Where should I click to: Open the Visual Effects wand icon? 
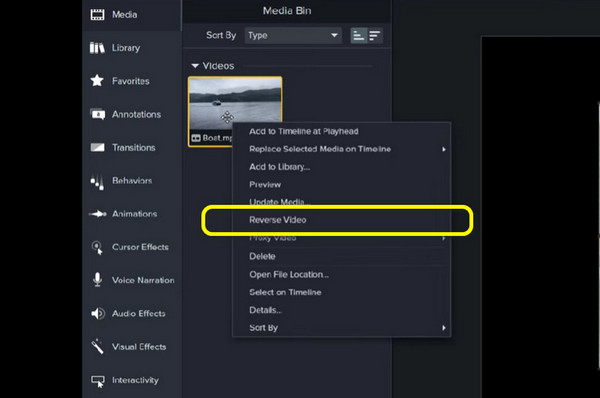coord(98,346)
